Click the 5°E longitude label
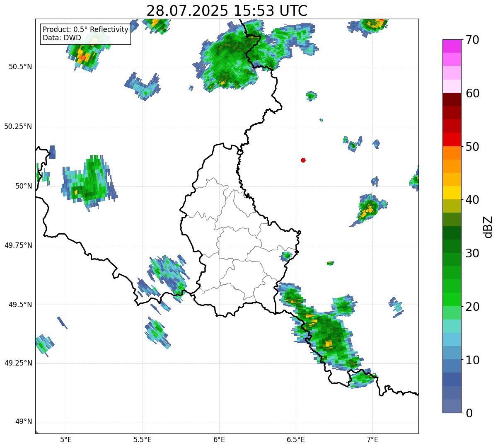Image resolution: width=498 pixels, height=448 pixels. click(66, 439)
